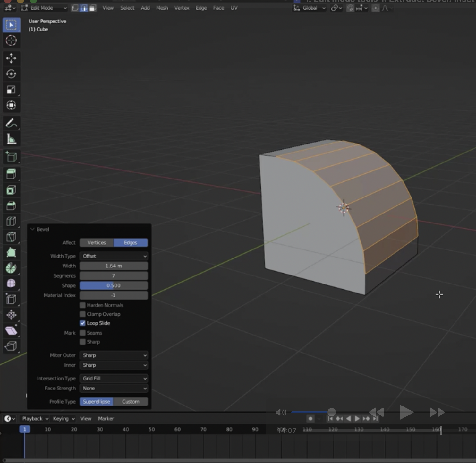Open the Add menu in header

(145, 8)
